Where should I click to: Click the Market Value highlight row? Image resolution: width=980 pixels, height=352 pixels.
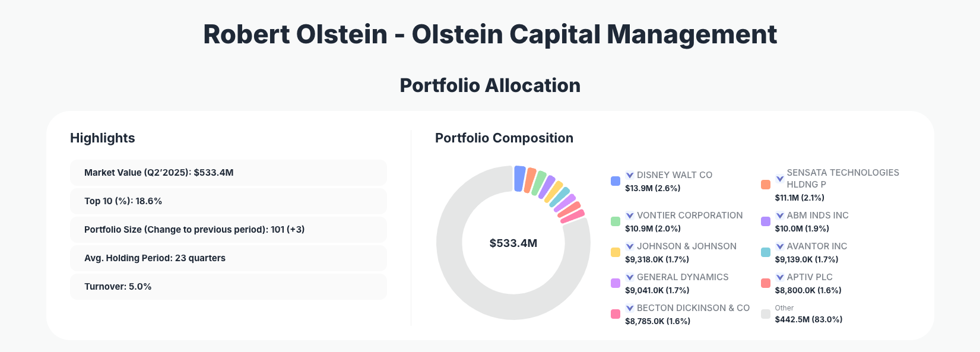tap(229, 173)
